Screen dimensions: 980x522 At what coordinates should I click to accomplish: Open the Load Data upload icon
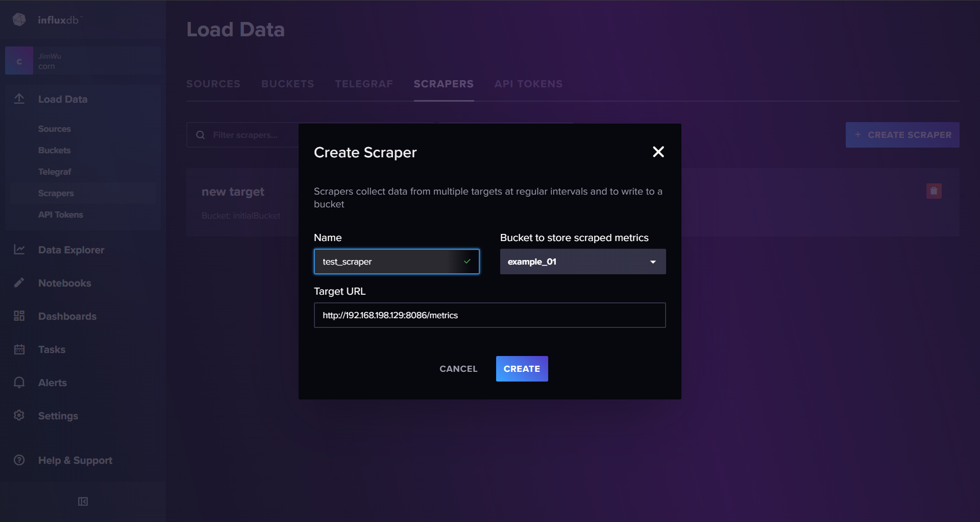point(19,99)
